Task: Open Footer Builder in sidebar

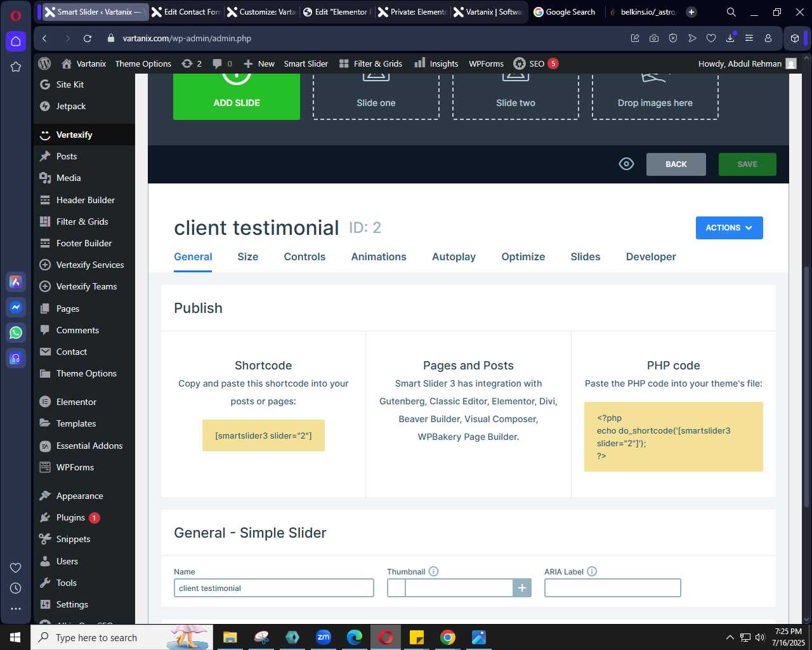Action: tap(84, 243)
